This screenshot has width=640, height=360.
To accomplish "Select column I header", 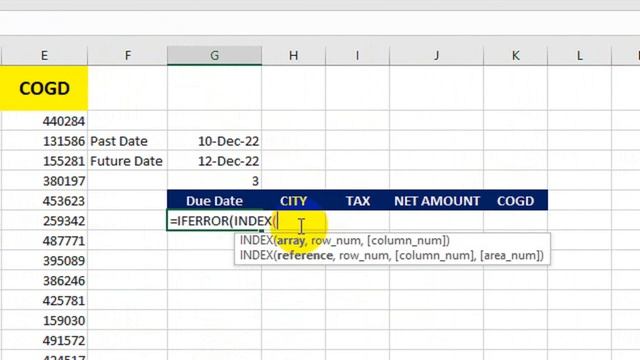I will point(358,56).
